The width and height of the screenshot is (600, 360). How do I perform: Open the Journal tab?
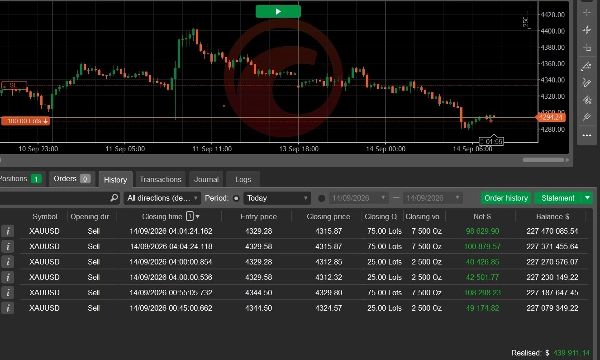coord(206,179)
